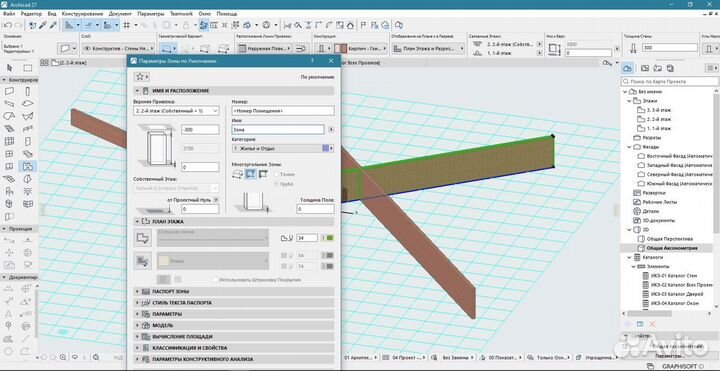
Task: Select the manual zone polygon method
Action: (x=237, y=174)
